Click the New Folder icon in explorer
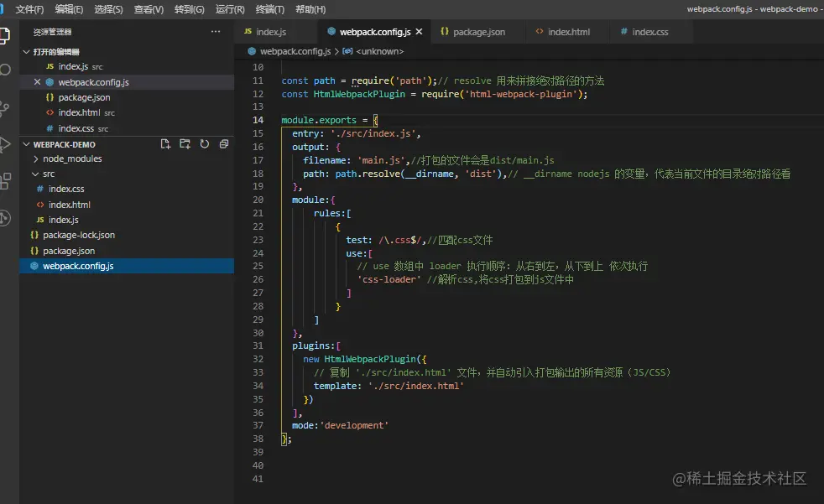Image resolution: width=824 pixels, height=504 pixels. [185, 144]
